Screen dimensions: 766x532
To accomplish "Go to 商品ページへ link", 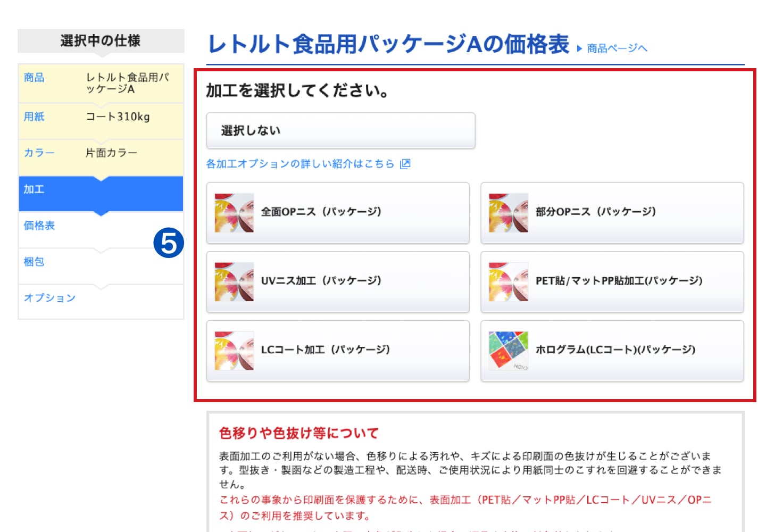I will pyautogui.click(x=617, y=48).
